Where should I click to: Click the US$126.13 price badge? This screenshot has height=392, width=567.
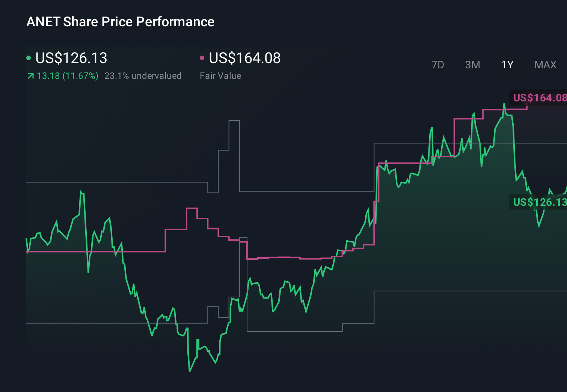click(x=540, y=203)
